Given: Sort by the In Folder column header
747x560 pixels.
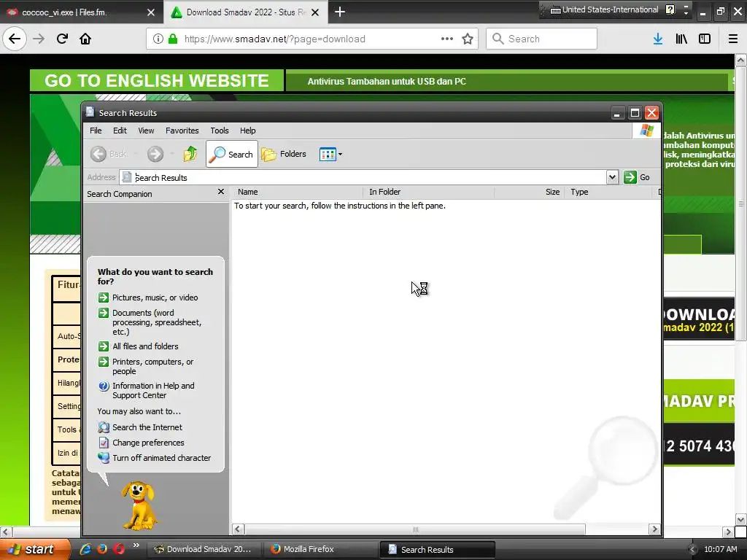Looking at the screenshot, I should [428, 192].
